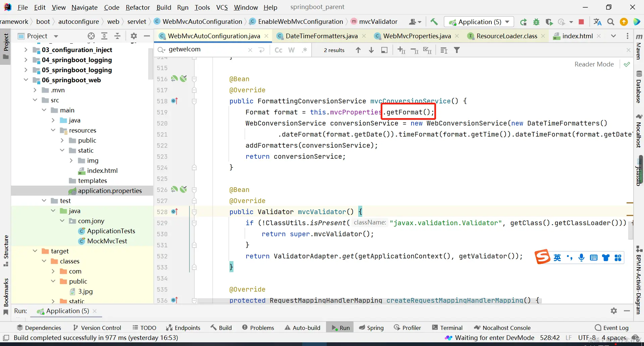The image size is (644, 346).
Task: Open the Database tool window
Action: (639, 87)
